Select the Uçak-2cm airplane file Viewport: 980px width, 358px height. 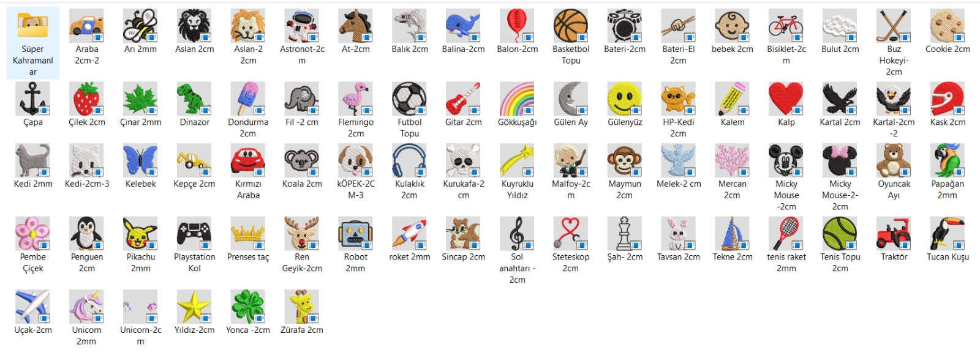[33, 307]
